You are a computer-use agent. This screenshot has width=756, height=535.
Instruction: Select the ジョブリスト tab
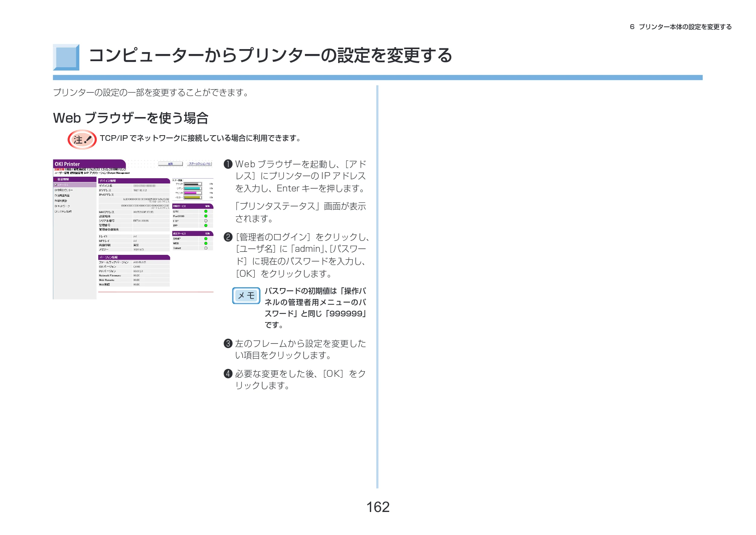(94, 169)
